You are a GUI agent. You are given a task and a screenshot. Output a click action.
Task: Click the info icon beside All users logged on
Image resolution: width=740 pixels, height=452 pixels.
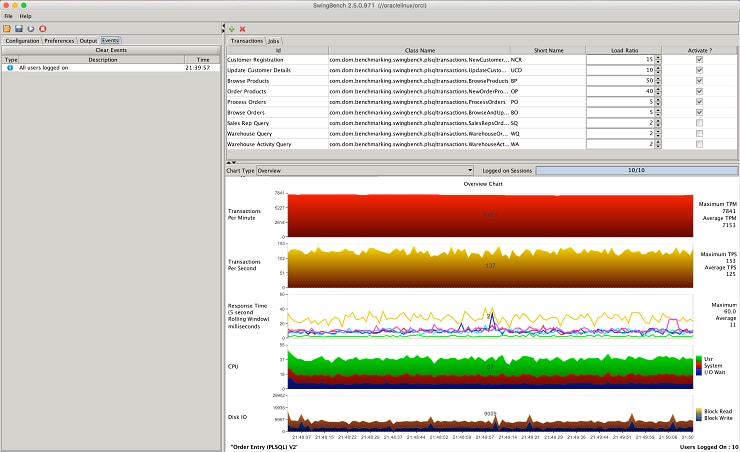10,67
